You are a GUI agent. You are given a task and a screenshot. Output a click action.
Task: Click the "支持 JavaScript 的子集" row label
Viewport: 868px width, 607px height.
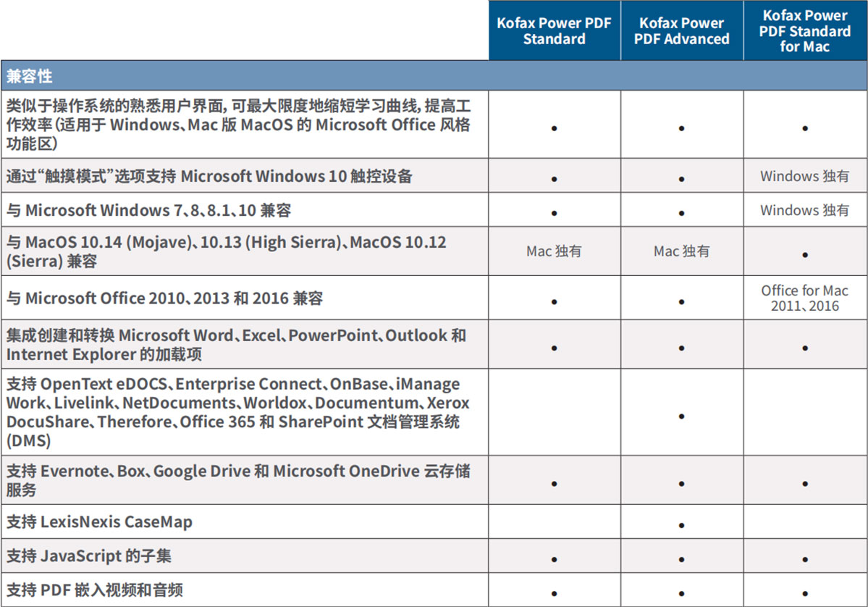click(x=88, y=556)
